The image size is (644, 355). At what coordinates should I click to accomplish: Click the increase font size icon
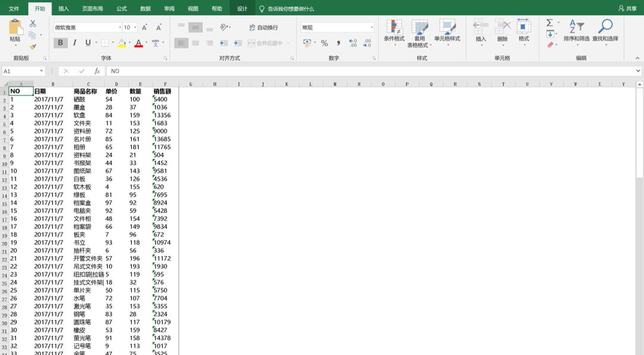145,27
